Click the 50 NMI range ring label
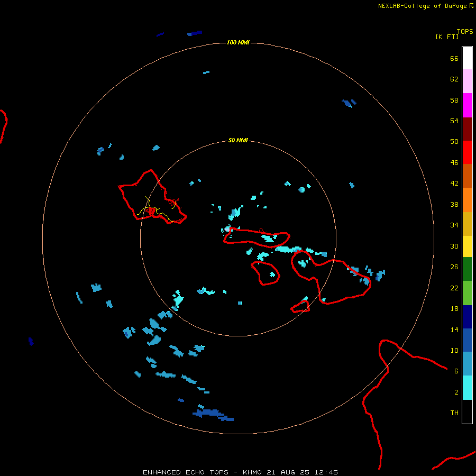 (x=238, y=140)
